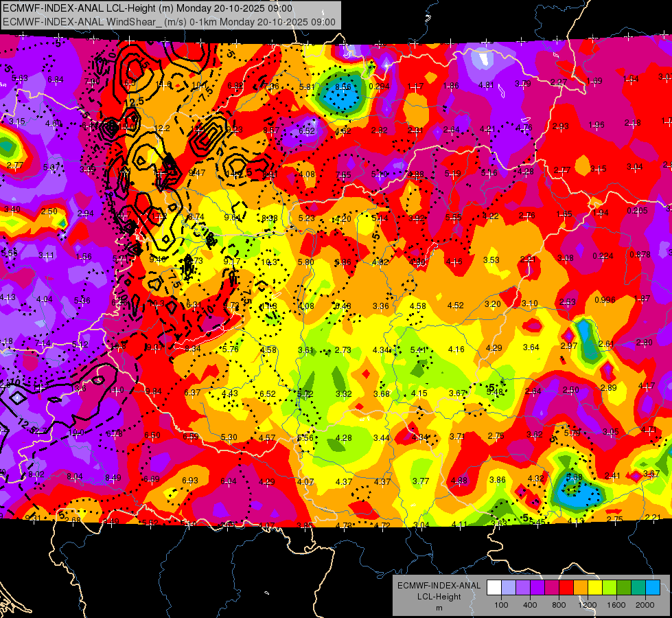Click the wind shear value 9.84
This screenshot has height=618, width=672.
click(x=154, y=391)
